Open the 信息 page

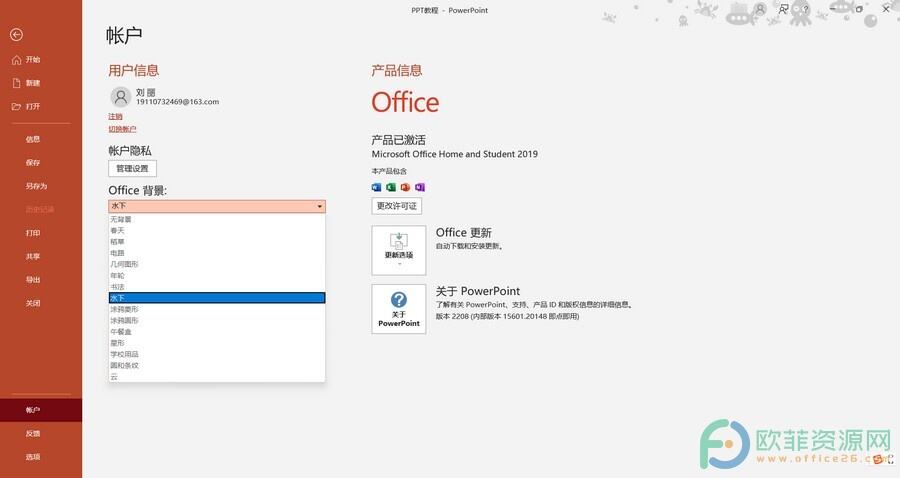coord(33,139)
